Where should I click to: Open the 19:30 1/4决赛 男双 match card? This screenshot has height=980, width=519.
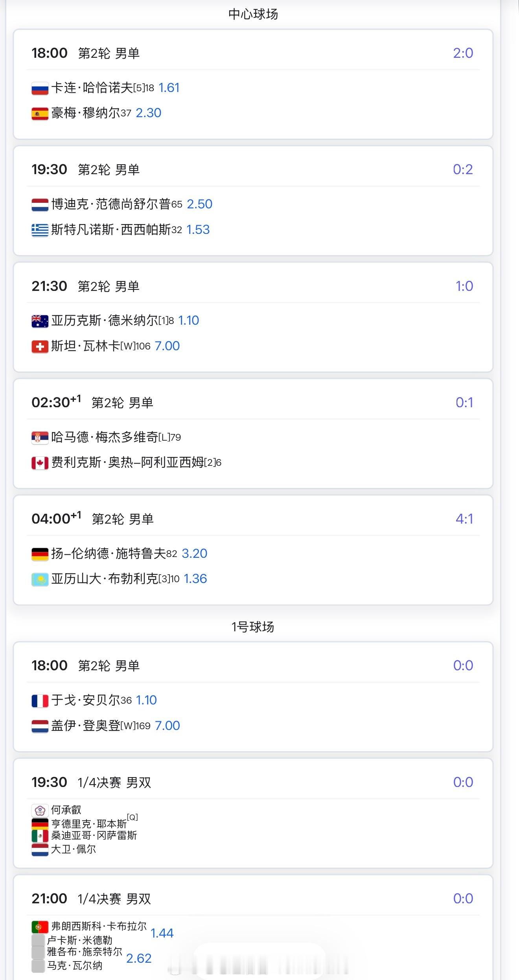click(x=253, y=813)
